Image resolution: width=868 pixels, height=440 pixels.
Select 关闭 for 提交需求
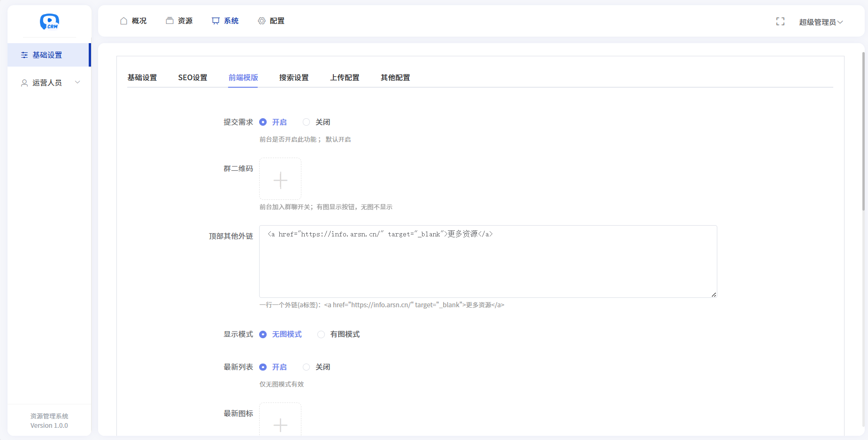pos(316,122)
